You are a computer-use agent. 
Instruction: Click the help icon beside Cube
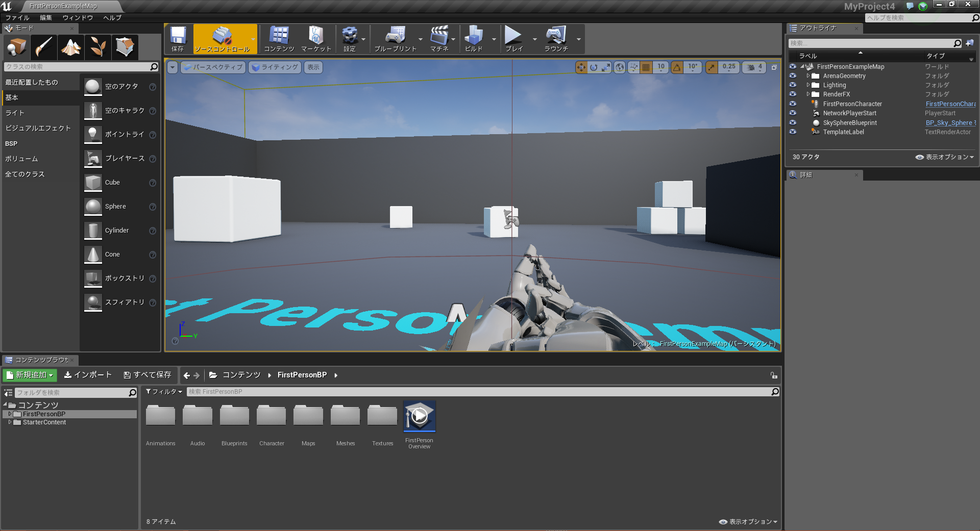153,183
